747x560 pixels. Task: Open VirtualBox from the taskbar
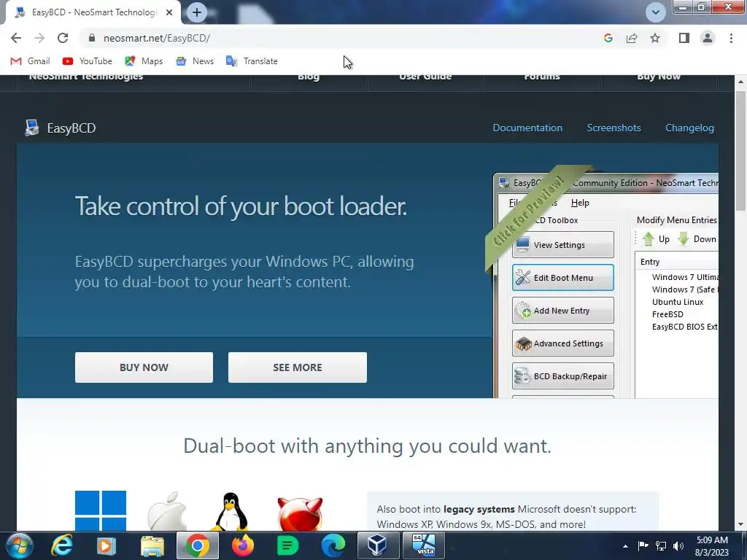point(378,546)
